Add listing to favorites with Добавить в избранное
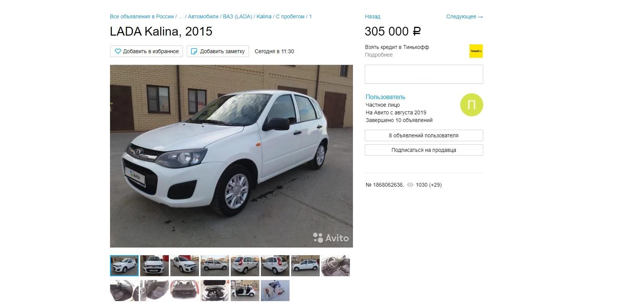The height and width of the screenshot is (303, 644). coord(147,51)
